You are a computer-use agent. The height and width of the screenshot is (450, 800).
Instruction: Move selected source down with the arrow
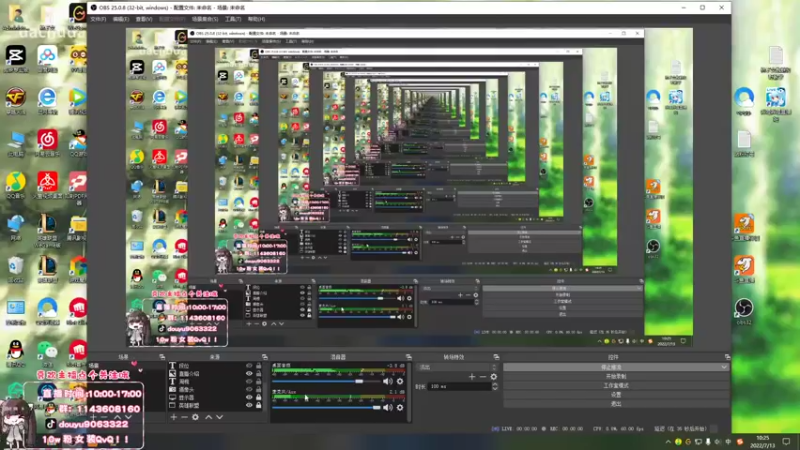point(219,417)
